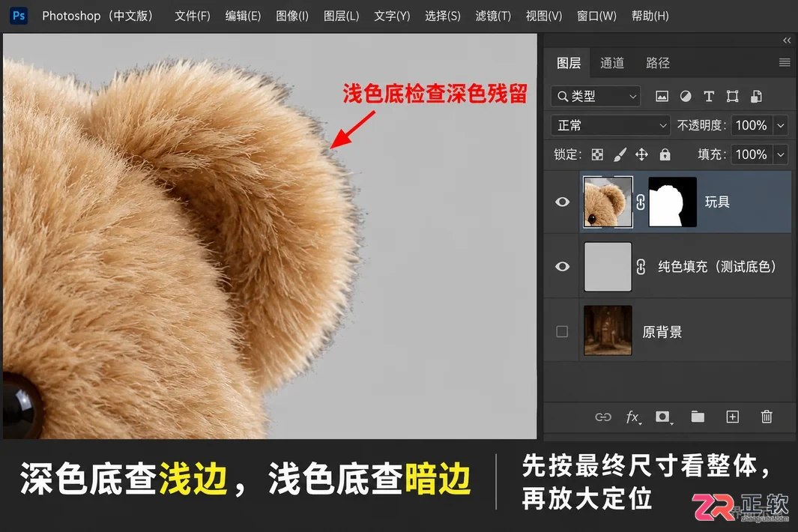Click the mask link icon on 玩具 layer
The image size is (798, 532).
click(x=641, y=202)
